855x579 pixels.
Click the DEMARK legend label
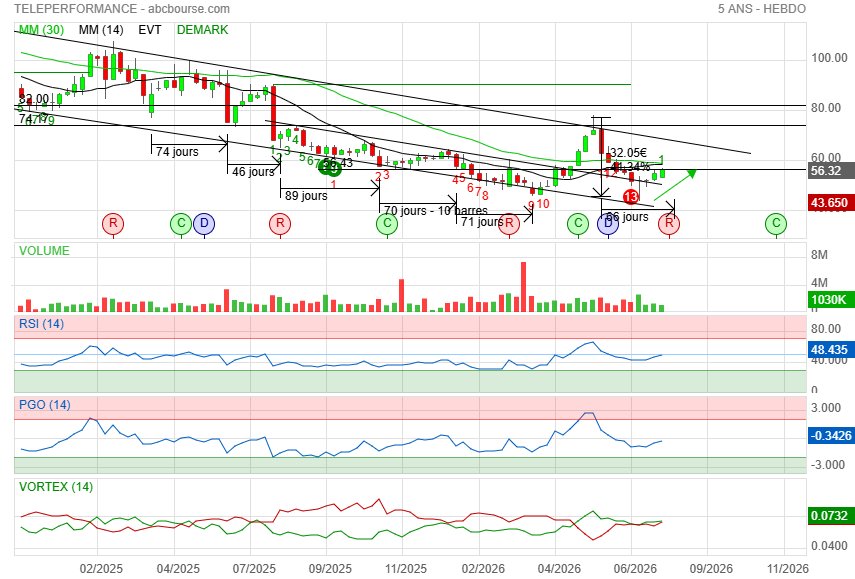[x=202, y=30]
